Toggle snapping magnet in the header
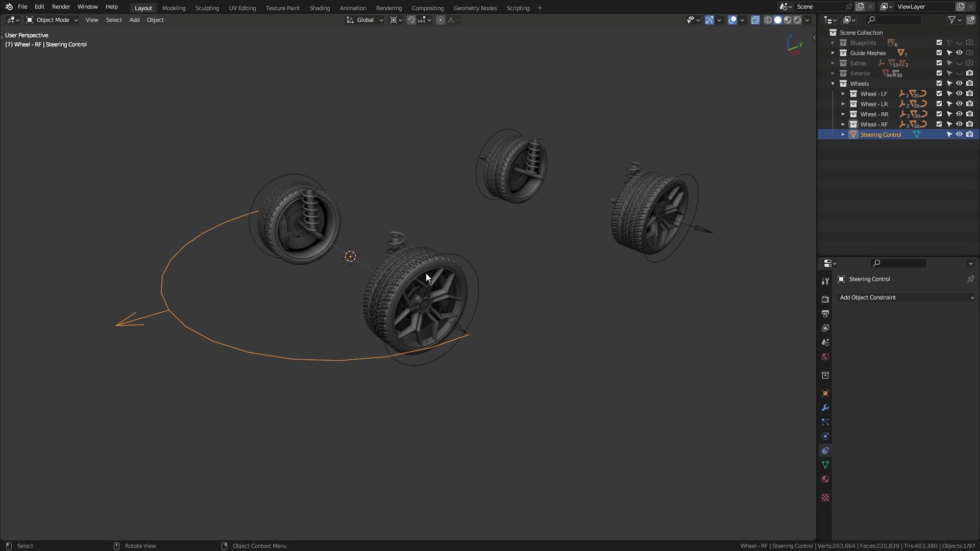 tap(411, 20)
